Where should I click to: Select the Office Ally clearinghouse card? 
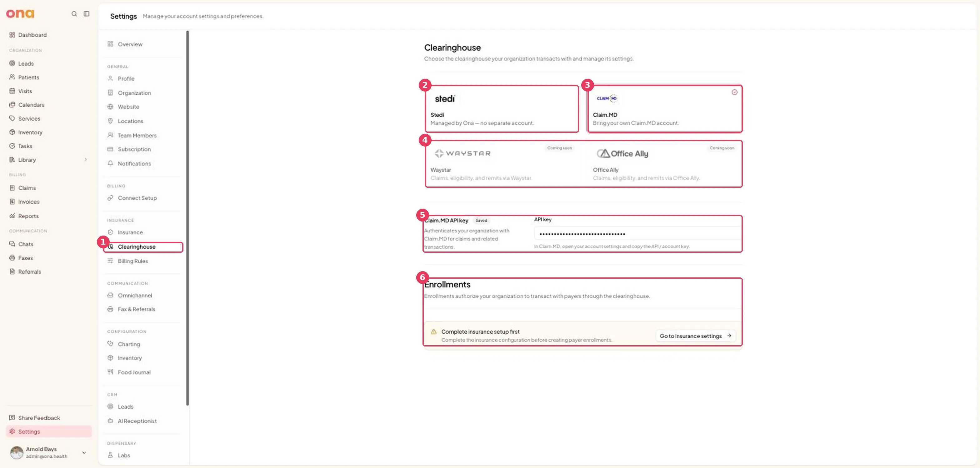[x=665, y=164]
